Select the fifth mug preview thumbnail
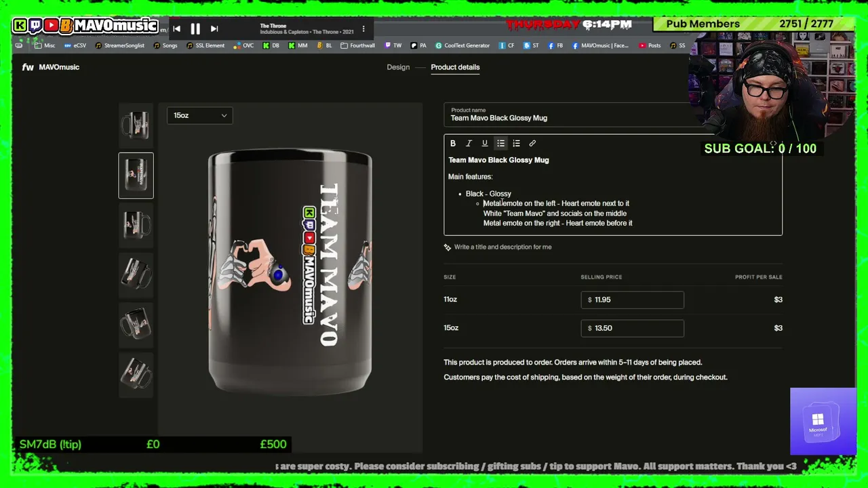The width and height of the screenshot is (868, 488). (x=136, y=325)
